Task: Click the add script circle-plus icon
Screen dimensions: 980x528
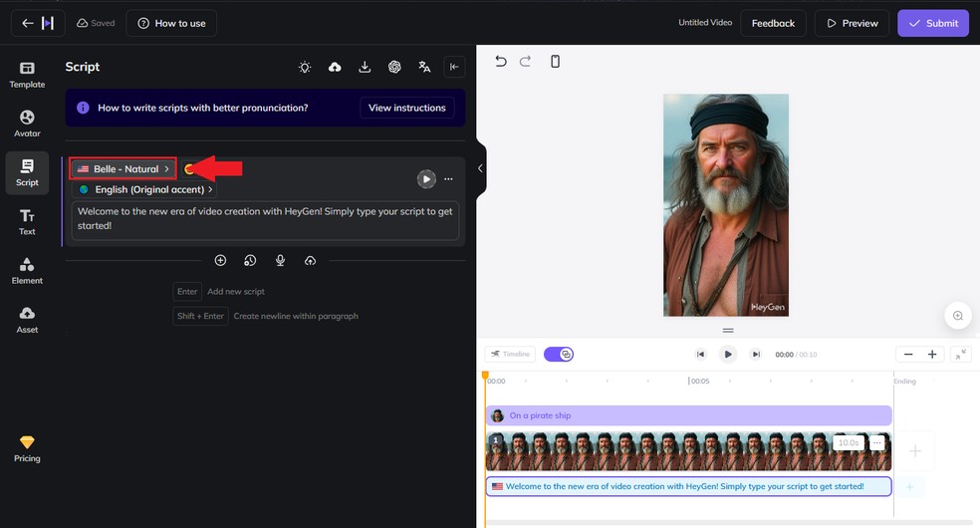Action: pos(220,260)
